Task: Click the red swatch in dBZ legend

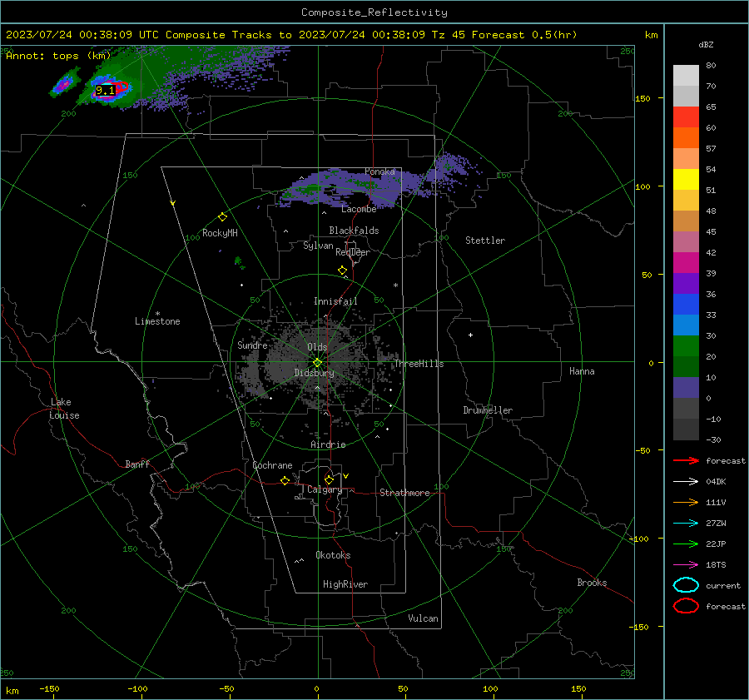Action: point(686,117)
